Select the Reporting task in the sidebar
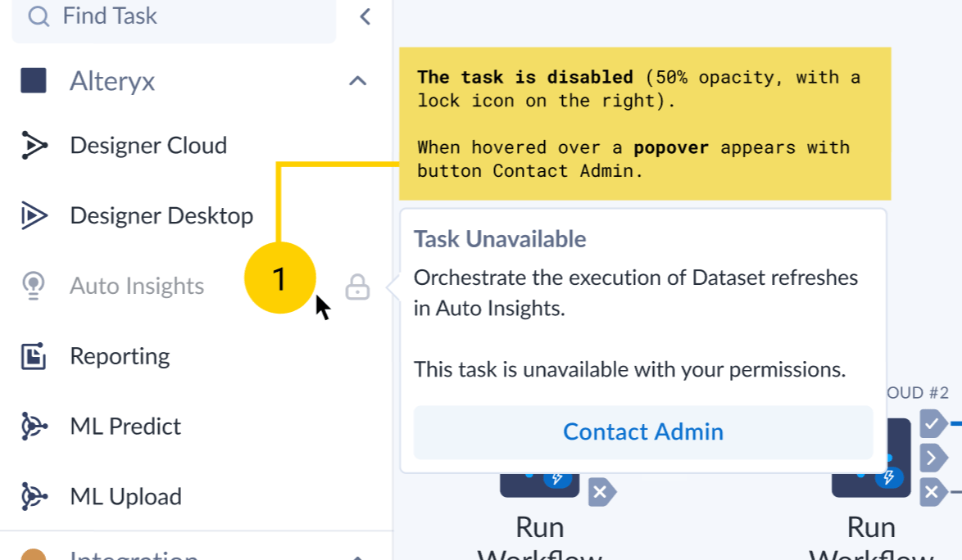 click(120, 356)
